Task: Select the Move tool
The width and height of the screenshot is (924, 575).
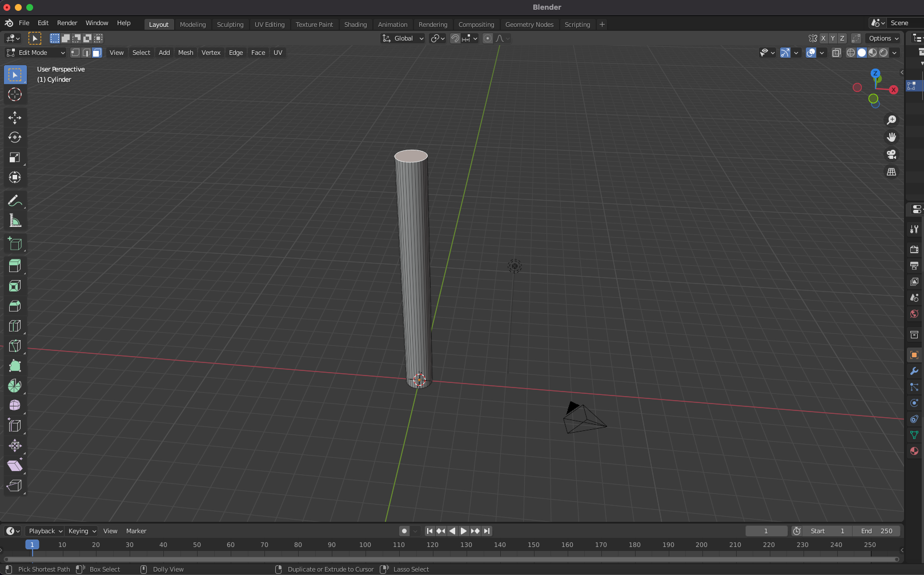Action: 15,118
